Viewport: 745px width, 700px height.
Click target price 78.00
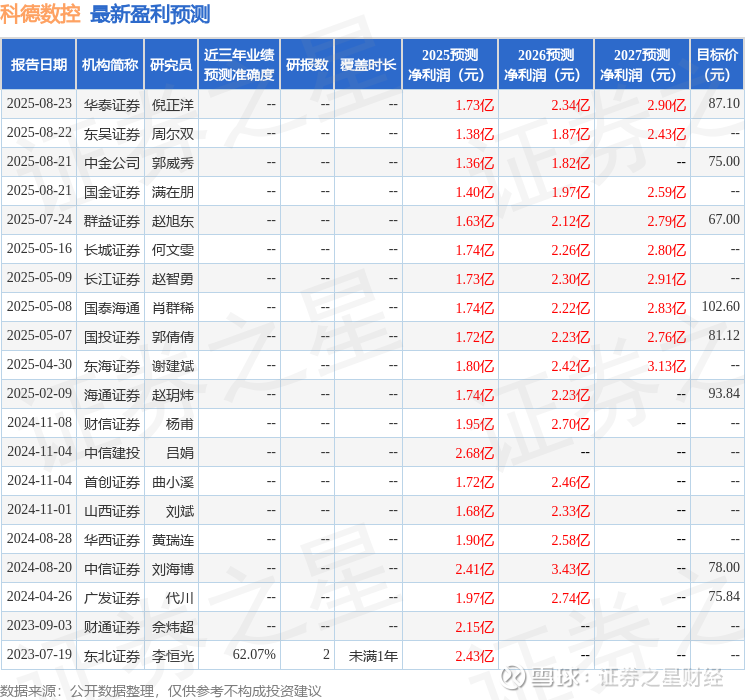click(724, 567)
